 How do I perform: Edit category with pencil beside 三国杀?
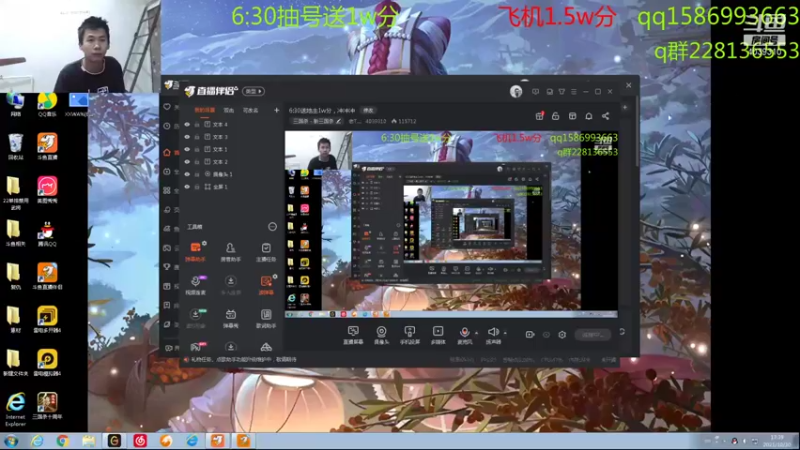coord(338,121)
